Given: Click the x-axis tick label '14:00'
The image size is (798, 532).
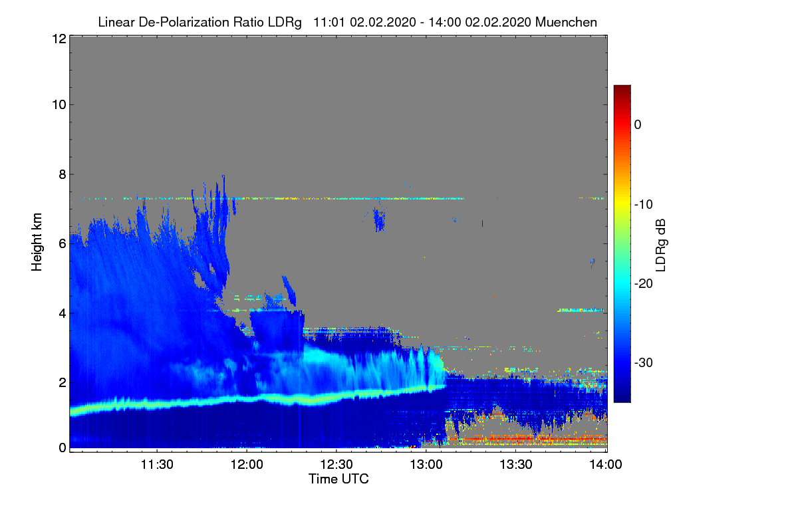Looking at the screenshot, I should 606,464.
